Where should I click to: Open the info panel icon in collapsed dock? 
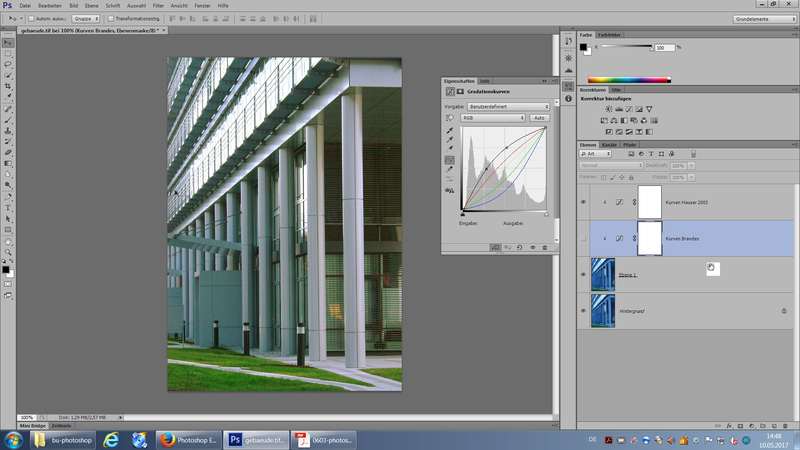click(566, 98)
